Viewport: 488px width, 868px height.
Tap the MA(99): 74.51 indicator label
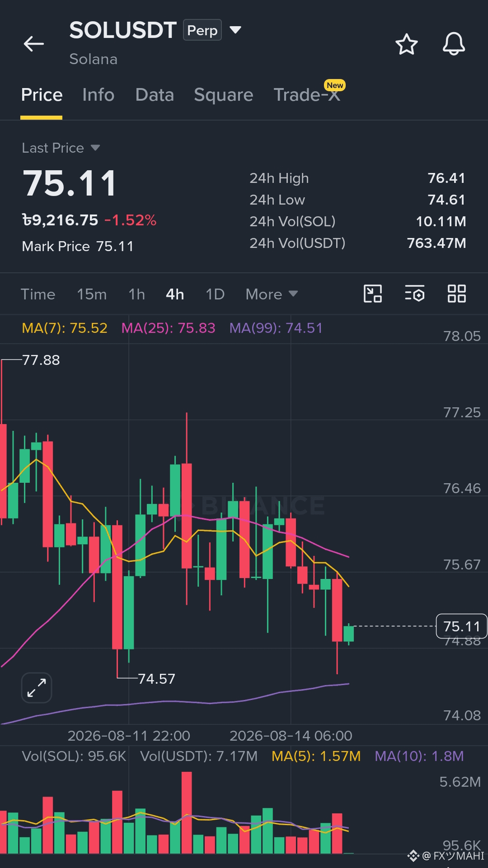pyautogui.click(x=276, y=328)
